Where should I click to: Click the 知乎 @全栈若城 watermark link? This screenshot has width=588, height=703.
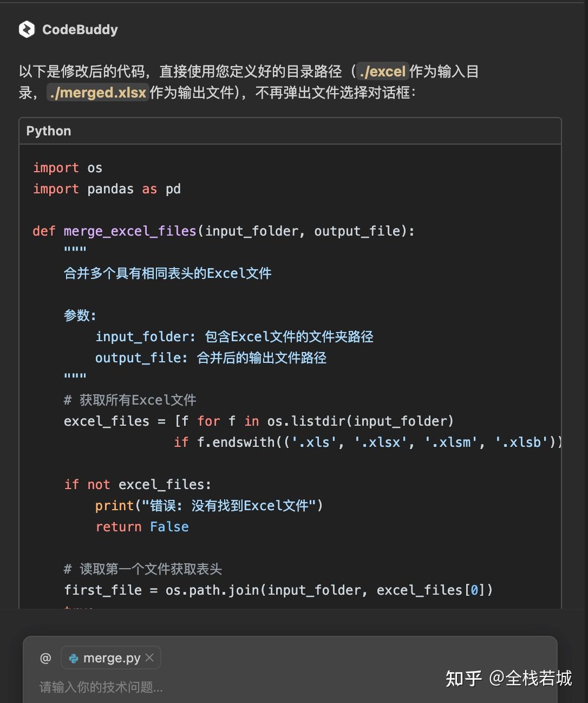(x=509, y=678)
